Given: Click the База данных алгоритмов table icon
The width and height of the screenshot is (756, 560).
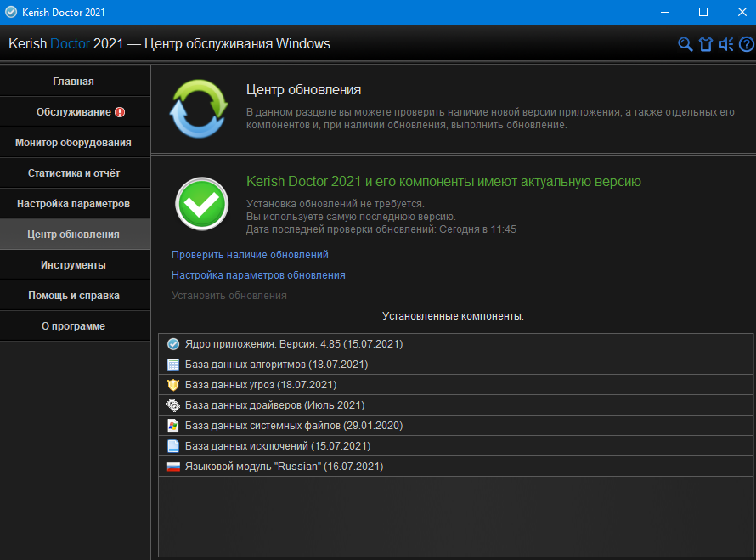Looking at the screenshot, I should (173, 365).
